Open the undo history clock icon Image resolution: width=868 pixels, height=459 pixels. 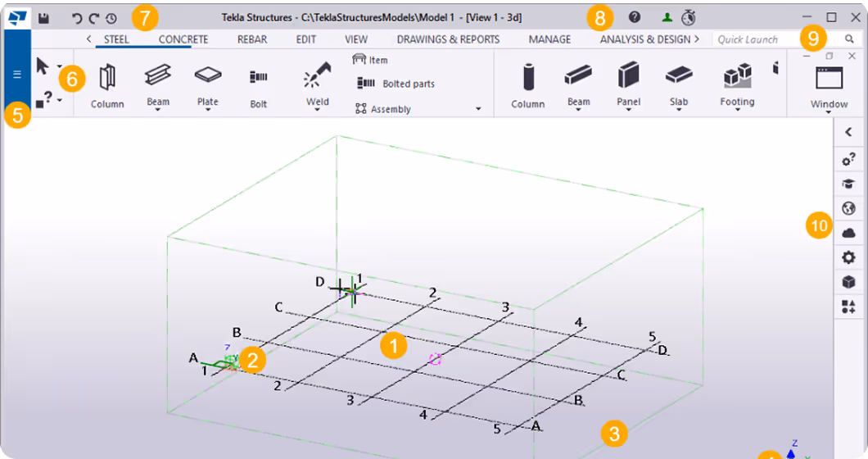[x=111, y=18]
